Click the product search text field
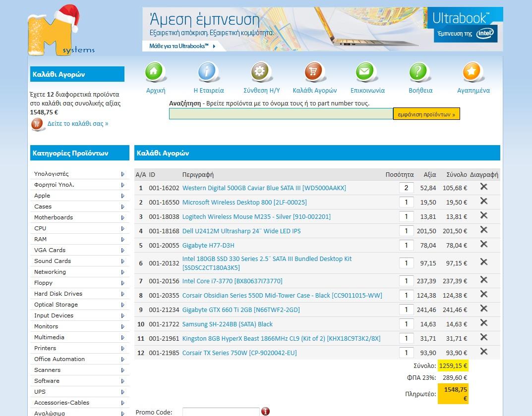Screen dimensions: 532x416 pos(281,114)
